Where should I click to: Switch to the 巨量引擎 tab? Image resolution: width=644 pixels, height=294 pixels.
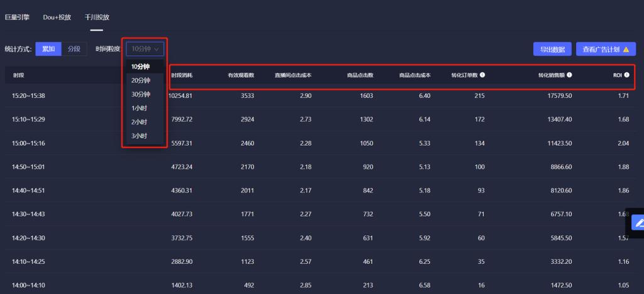click(17, 18)
